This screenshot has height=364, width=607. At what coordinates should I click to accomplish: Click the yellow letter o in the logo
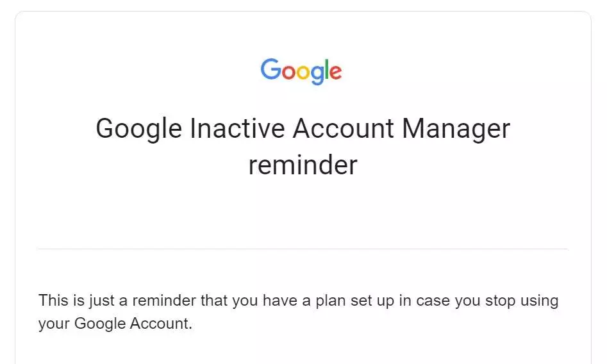[x=304, y=73]
